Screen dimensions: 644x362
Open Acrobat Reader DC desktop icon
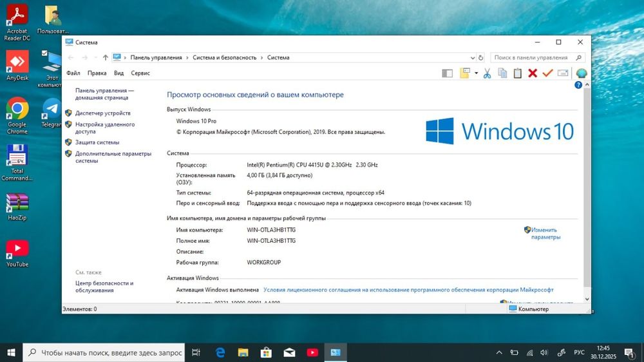point(17,22)
